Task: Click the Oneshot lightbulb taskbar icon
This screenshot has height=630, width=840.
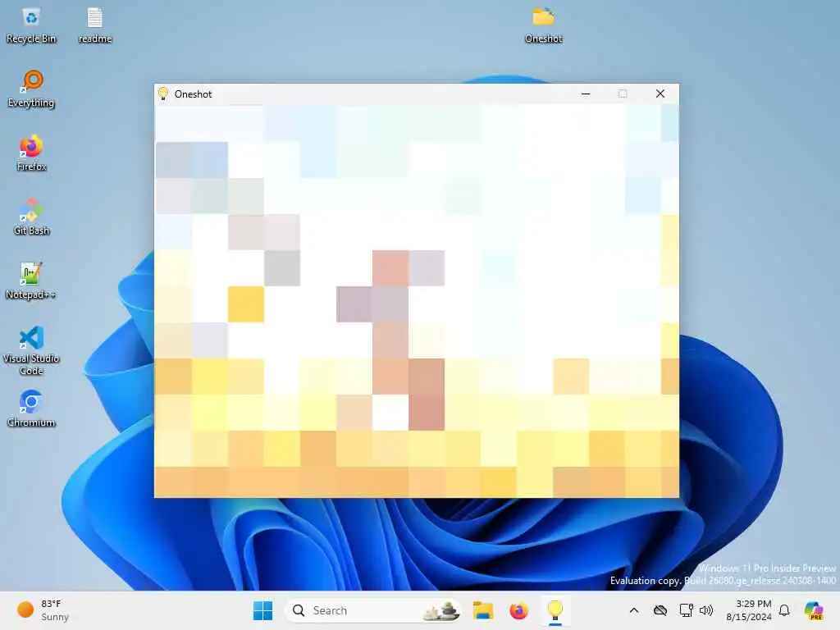Action: 555,610
